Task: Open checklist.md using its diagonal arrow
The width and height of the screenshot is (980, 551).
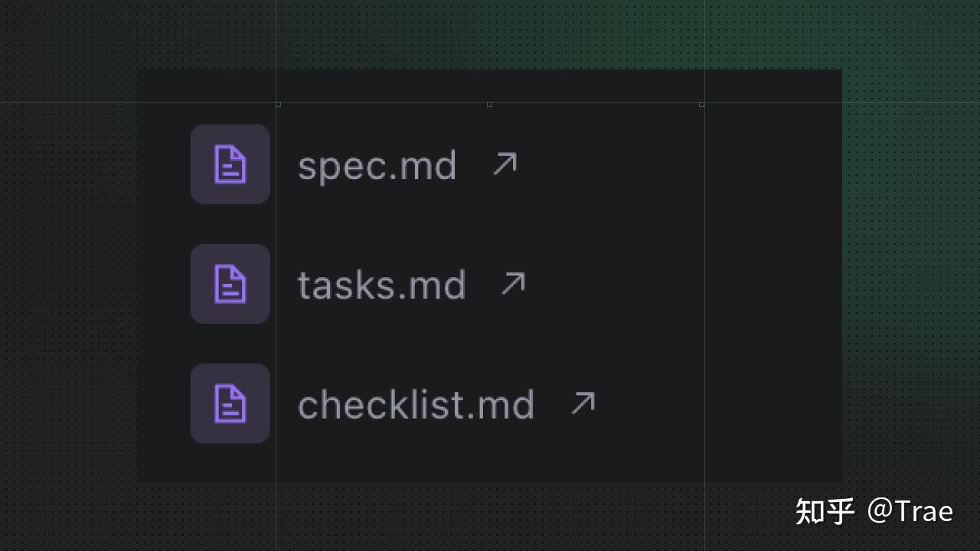Action: point(583,403)
